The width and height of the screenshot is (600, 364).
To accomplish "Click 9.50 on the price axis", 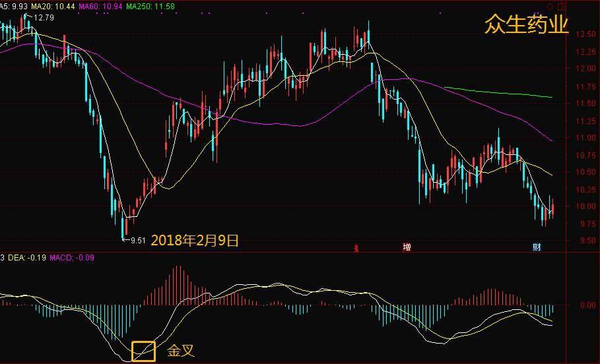I will coord(587,241).
